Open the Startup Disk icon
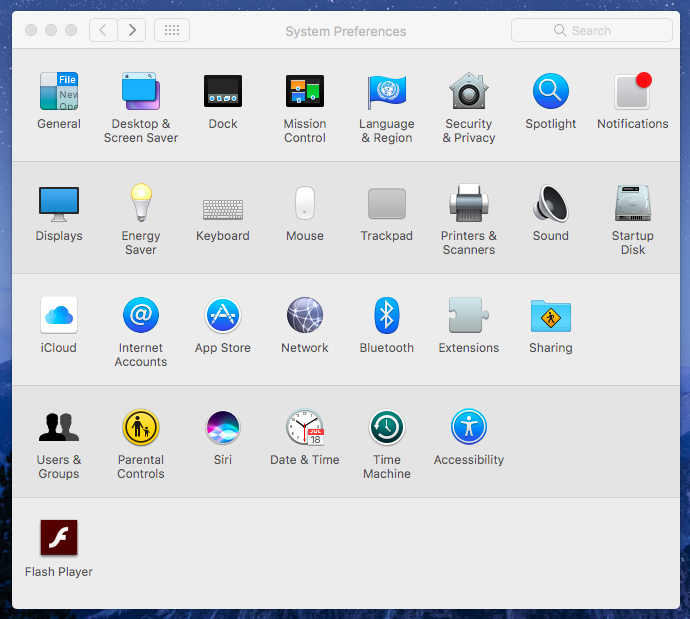 click(x=633, y=203)
